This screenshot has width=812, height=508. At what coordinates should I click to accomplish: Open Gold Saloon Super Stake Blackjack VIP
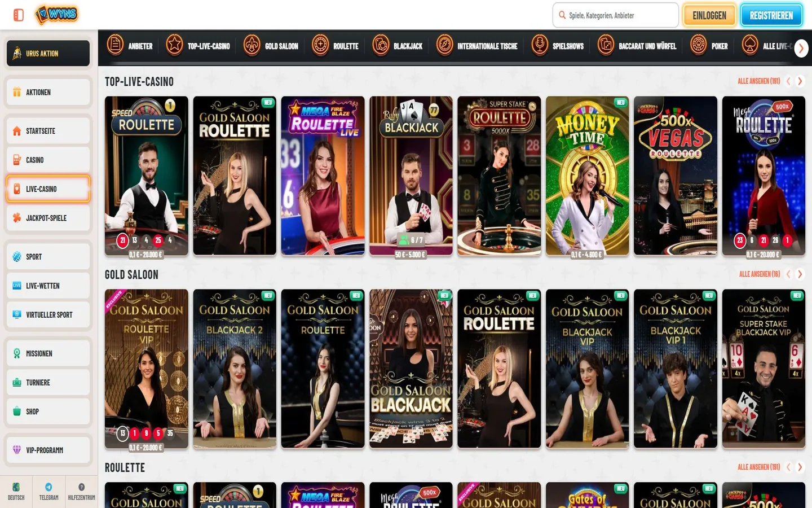click(x=764, y=369)
